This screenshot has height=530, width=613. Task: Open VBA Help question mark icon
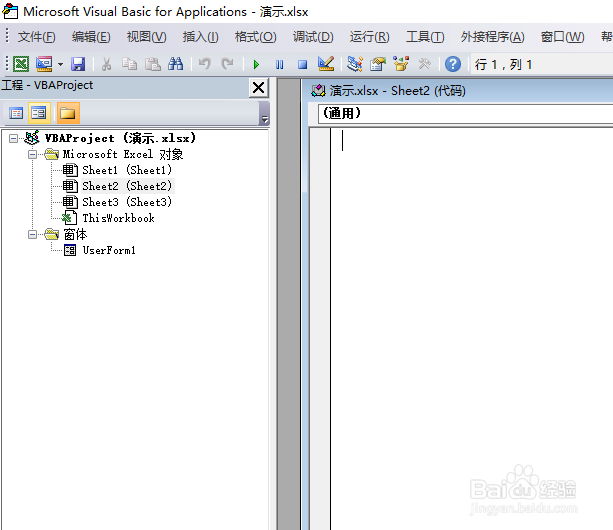point(453,64)
